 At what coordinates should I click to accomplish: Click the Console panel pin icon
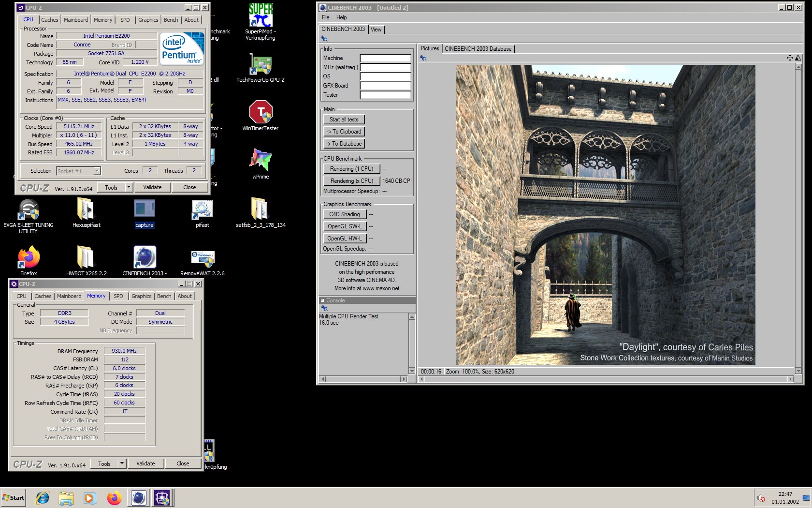[324, 308]
